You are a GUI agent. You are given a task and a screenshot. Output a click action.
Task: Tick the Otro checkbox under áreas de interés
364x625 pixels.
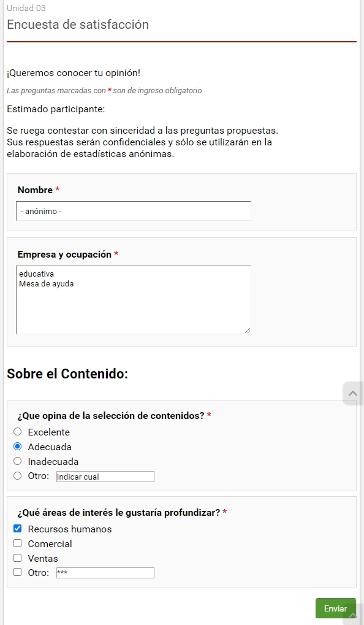(18, 572)
